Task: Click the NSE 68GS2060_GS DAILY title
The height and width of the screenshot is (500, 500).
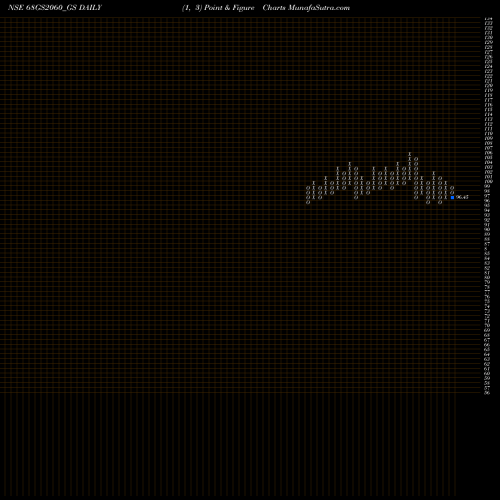Action: 55,8
